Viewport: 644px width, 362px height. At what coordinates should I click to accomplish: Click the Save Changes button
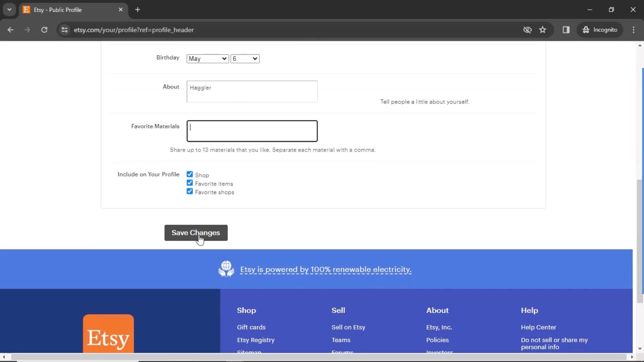coord(196,233)
